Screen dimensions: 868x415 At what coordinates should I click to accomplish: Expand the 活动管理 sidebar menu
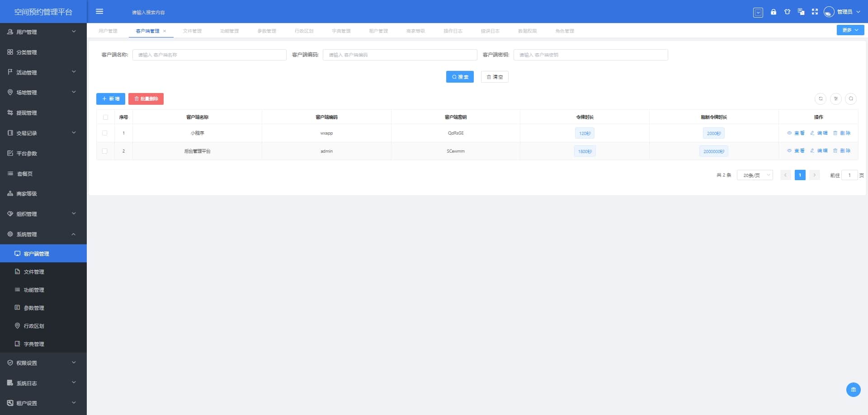(43, 72)
